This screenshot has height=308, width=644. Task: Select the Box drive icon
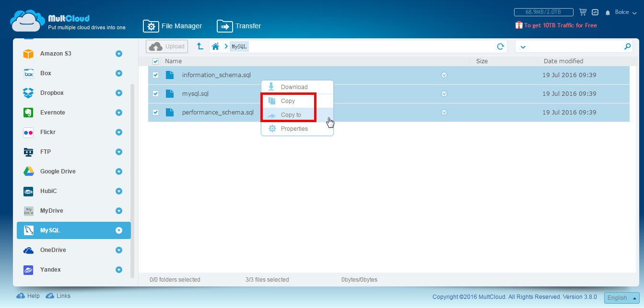(x=28, y=73)
